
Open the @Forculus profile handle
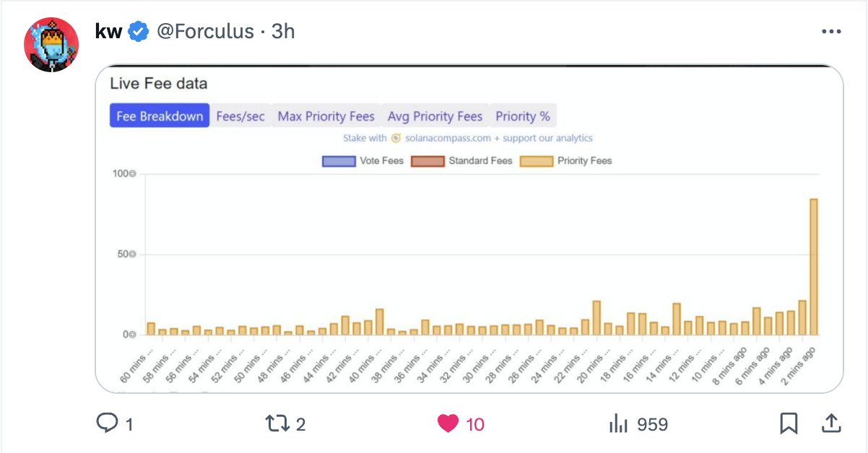click(x=205, y=32)
